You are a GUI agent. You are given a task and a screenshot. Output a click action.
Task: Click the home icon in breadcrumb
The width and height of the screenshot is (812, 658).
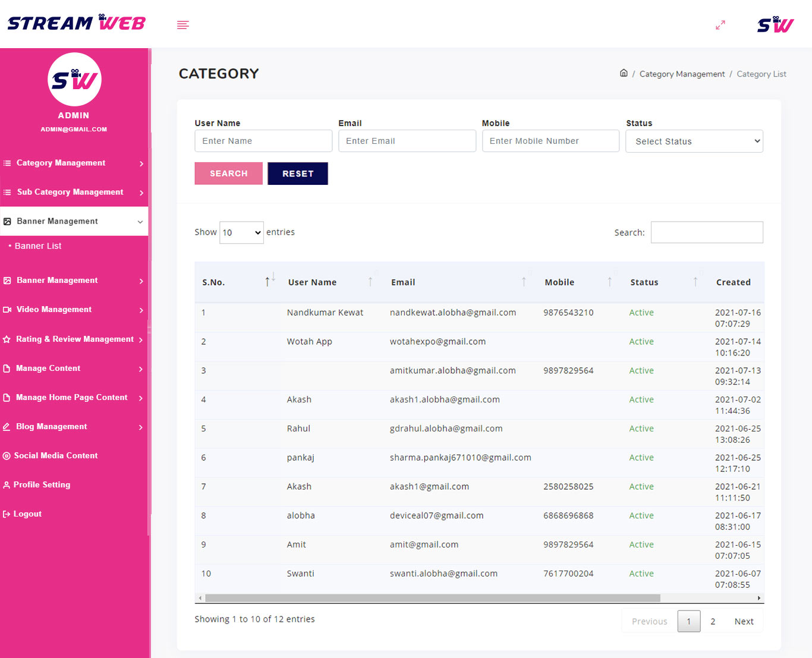(x=624, y=73)
